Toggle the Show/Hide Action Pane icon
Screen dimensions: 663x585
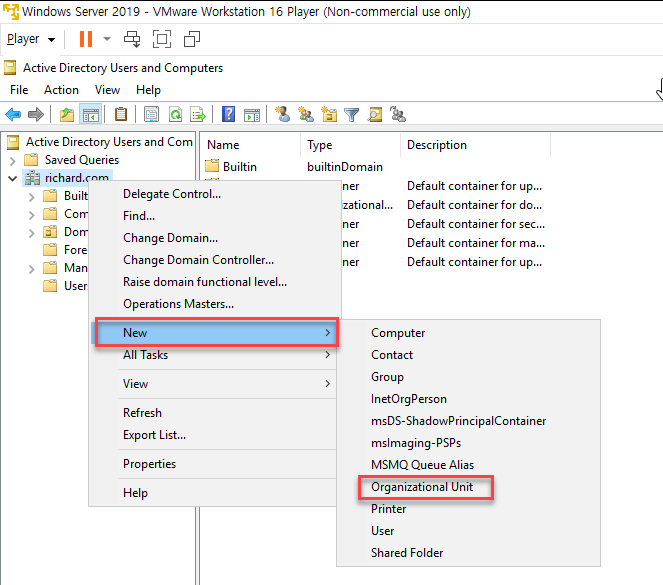(252, 114)
